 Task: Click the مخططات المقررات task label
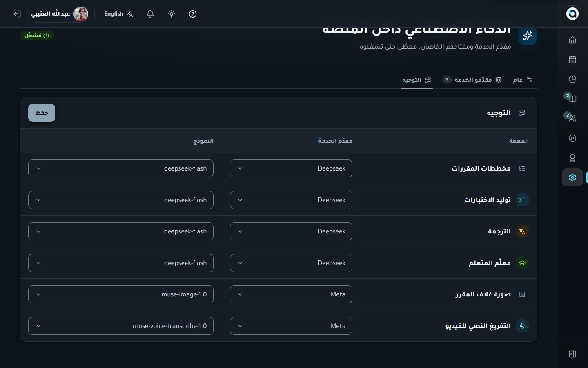coord(481,168)
